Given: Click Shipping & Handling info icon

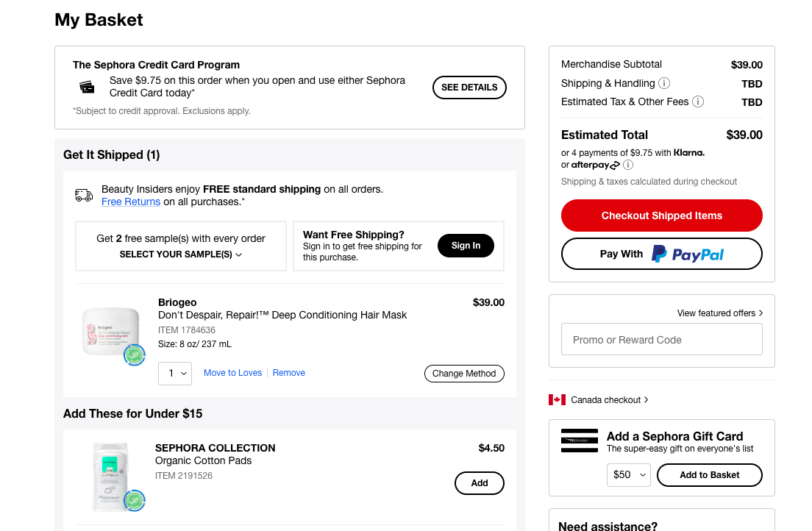Looking at the screenshot, I should point(664,83).
